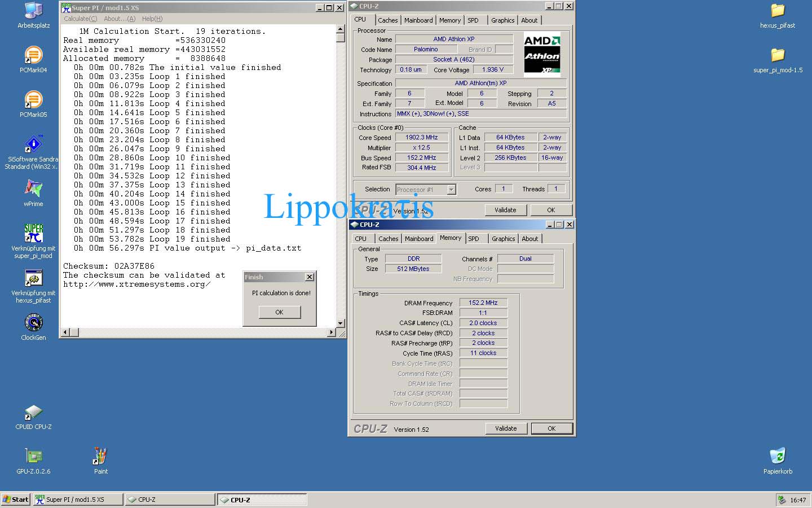Click the Core Speed 1902.3 MHz field
Viewport: 812px width, 508px height.
(x=422, y=137)
